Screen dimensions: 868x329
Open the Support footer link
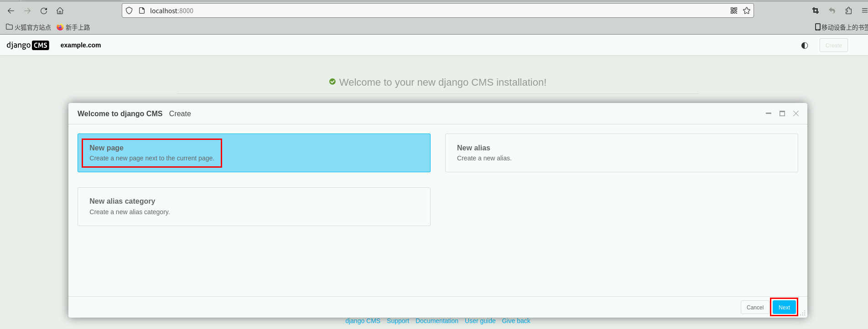point(398,321)
